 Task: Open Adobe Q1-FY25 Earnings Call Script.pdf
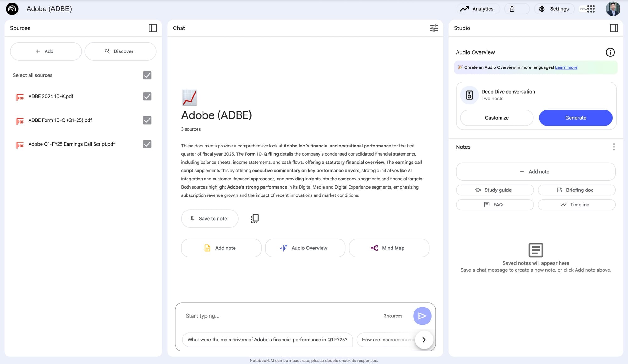point(72,144)
